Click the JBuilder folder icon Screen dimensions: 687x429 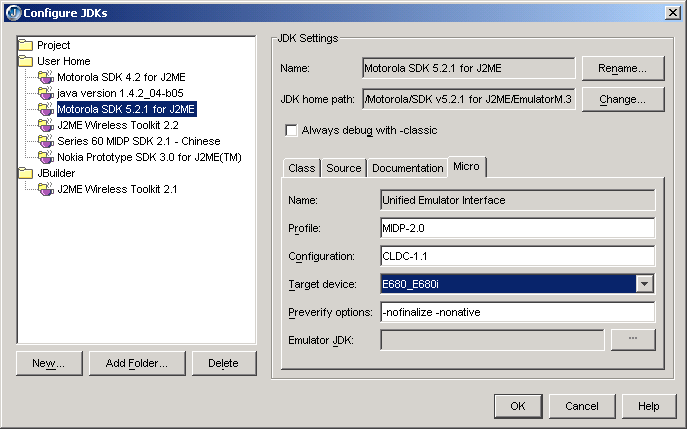pyautogui.click(x=26, y=173)
